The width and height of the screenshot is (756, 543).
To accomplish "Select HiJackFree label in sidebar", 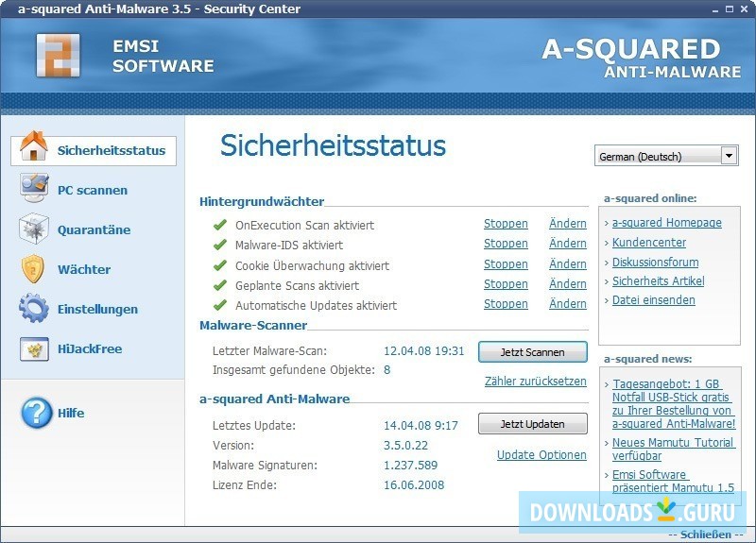I will 90,348.
